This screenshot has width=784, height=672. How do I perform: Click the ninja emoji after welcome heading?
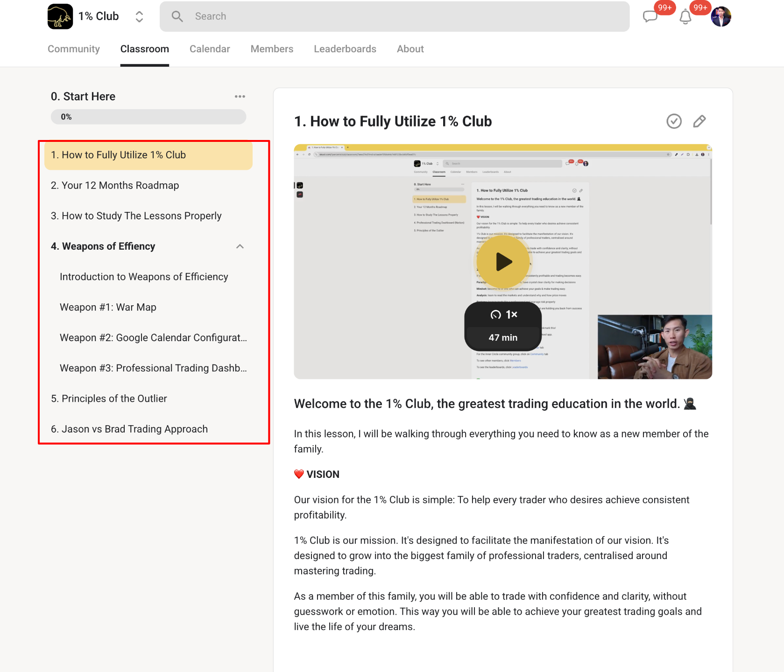[x=690, y=404]
